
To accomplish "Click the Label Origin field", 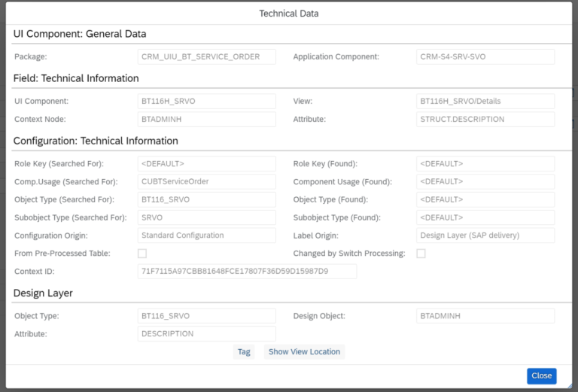I will (x=485, y=236).
